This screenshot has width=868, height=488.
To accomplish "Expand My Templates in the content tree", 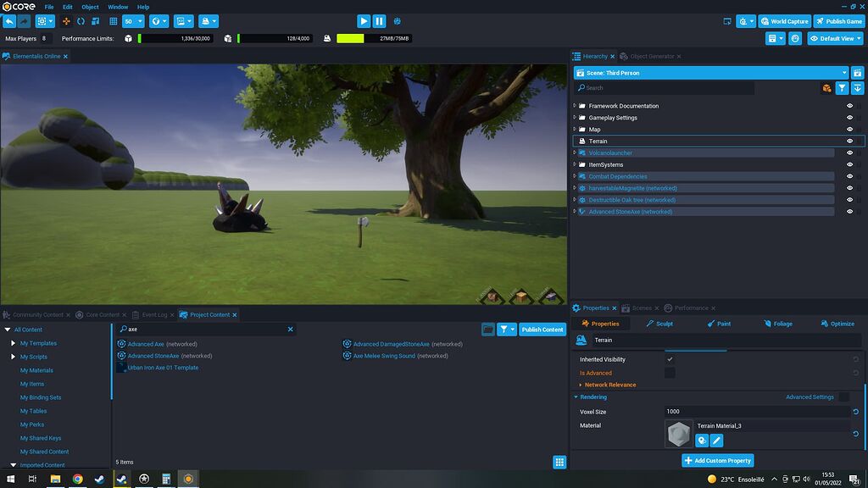I will pyautogui.click(x=14, y=343).
